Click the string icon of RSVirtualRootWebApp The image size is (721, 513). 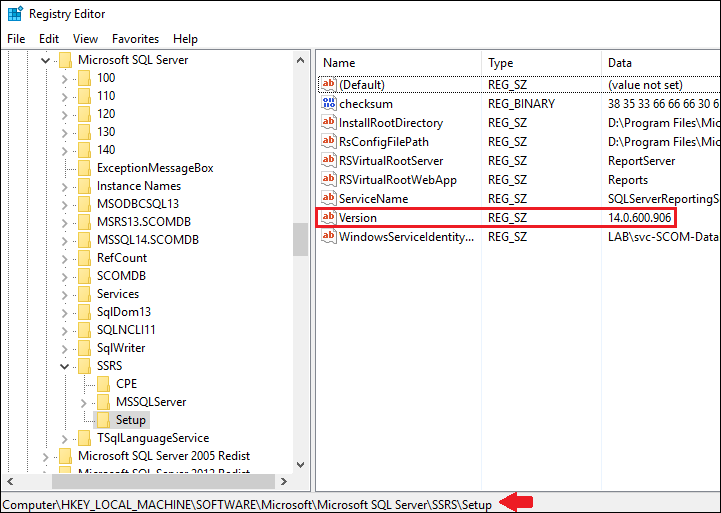[x=328, y=179]
